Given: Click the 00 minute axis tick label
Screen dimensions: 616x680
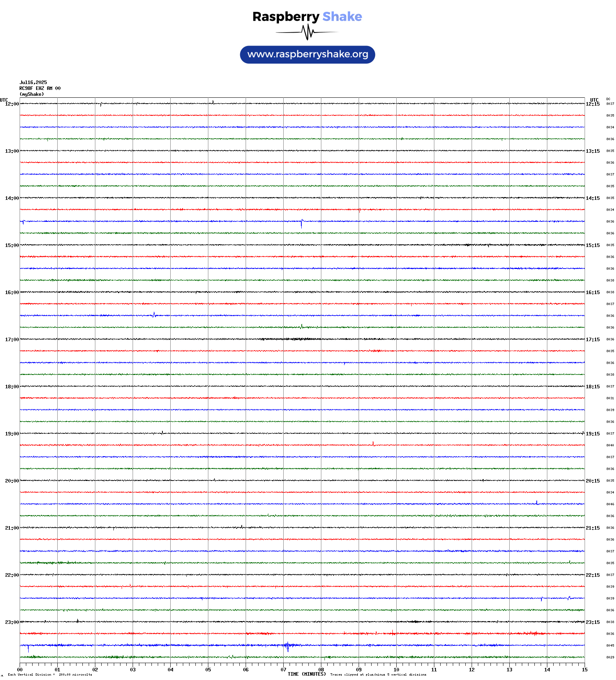Looking at the screenshot, I should tap(20, 670).
